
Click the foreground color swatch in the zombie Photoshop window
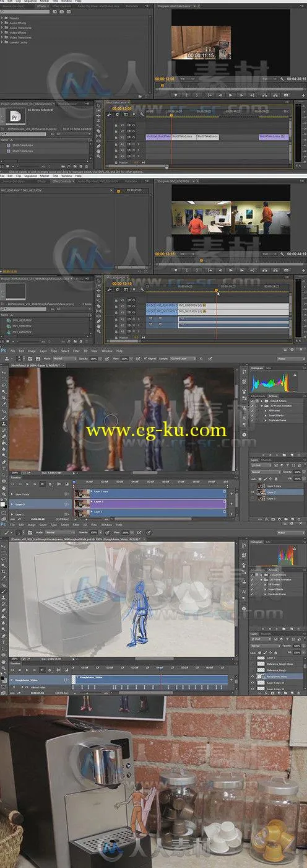pyautogui.click(x=2, y=504)
